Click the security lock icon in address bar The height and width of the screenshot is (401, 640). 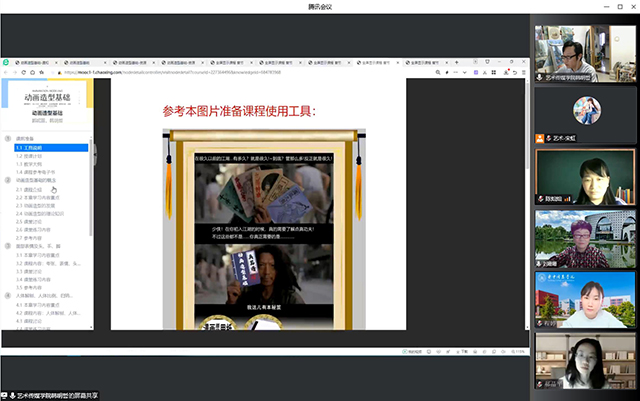pos(60,72)
